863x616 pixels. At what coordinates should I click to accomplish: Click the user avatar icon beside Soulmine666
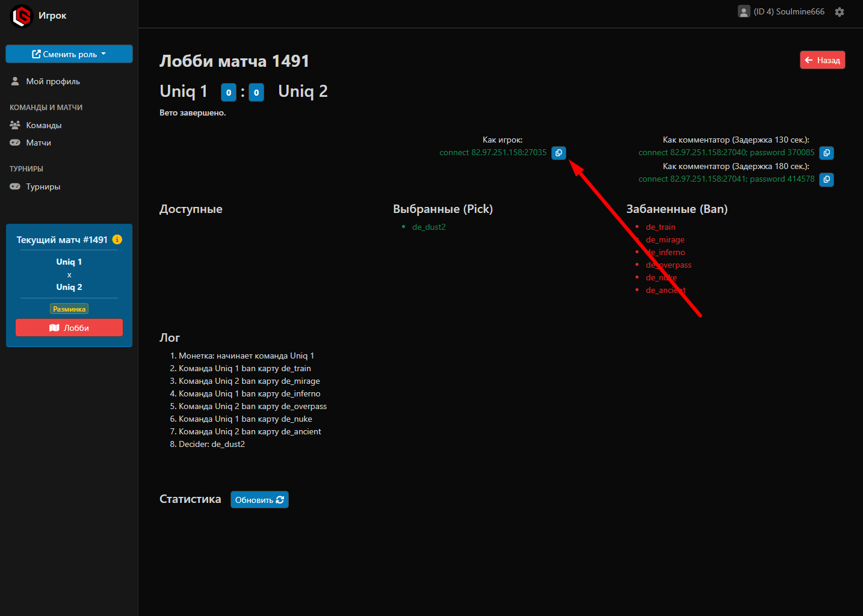[744, 12]
